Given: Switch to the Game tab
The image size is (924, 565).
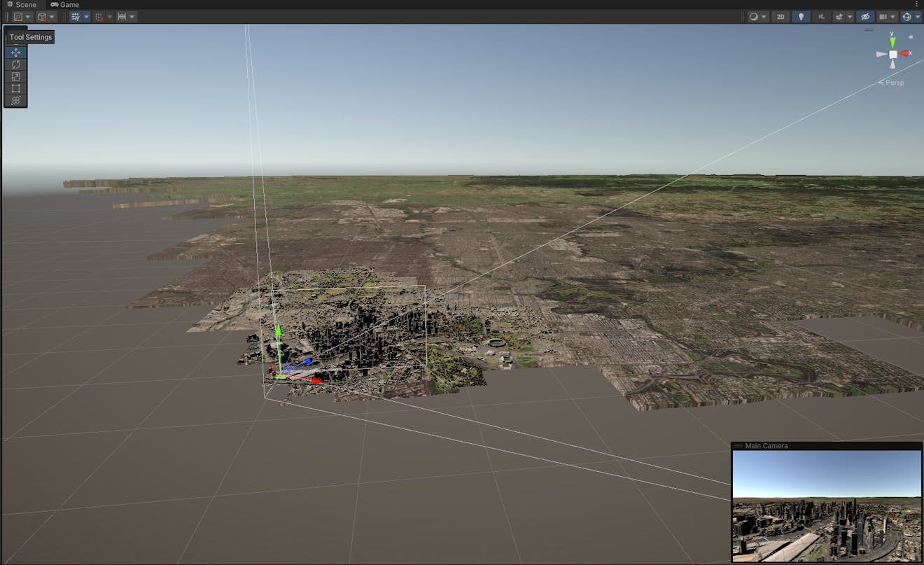Looking at the screenshot, I should [64, 5].
